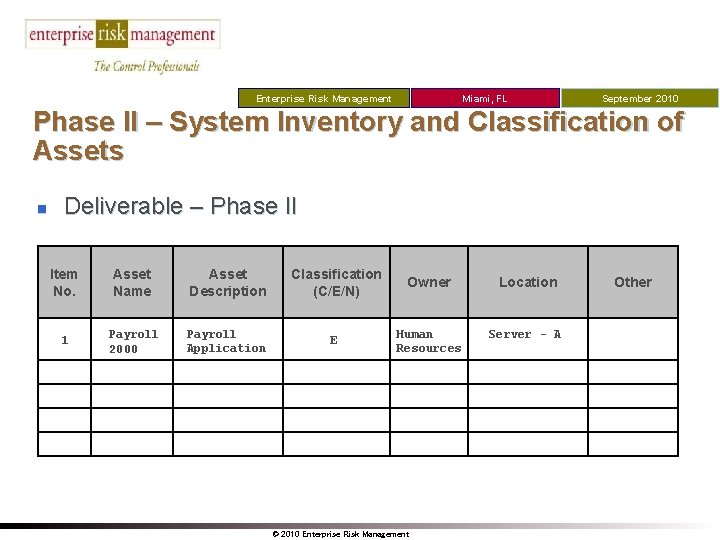Click the "Asset Description" column header

tap(228, 282)
